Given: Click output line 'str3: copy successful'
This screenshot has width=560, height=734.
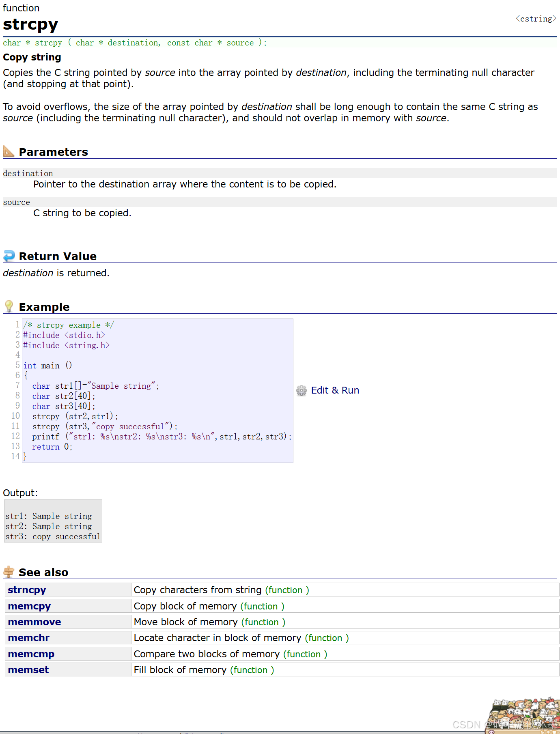Looking at the screenshot, I should point(53,536).
